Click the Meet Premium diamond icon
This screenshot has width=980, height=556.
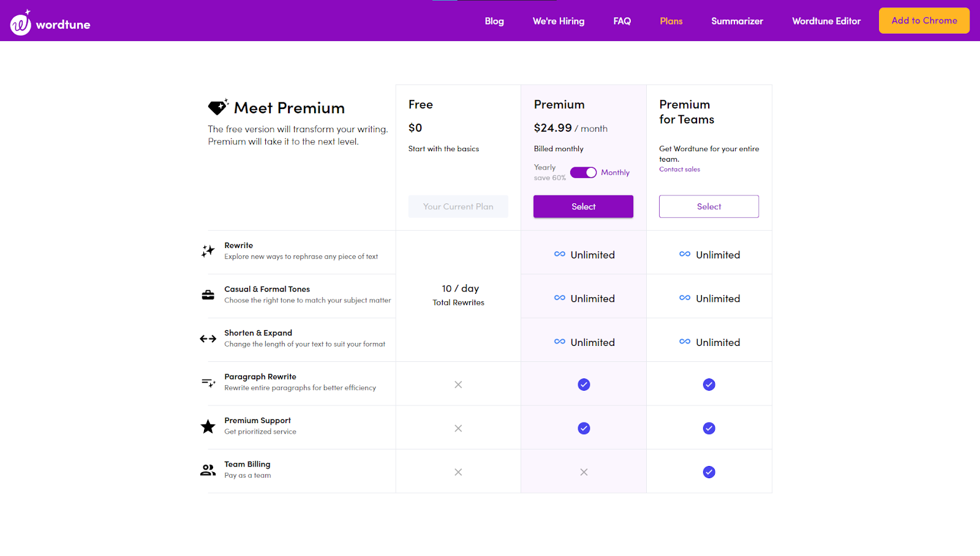tap(218, 107)
